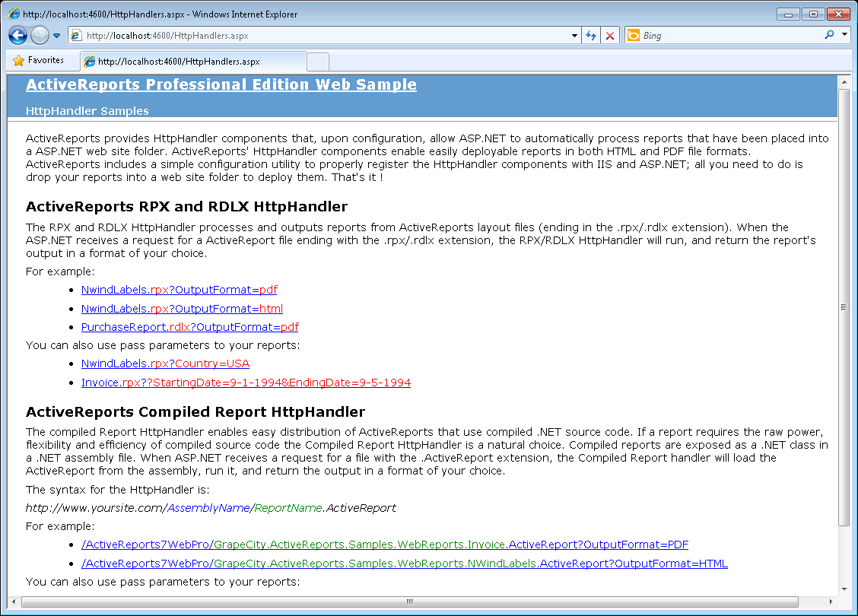Maximize the Internet Explorer window

point(814,14)
